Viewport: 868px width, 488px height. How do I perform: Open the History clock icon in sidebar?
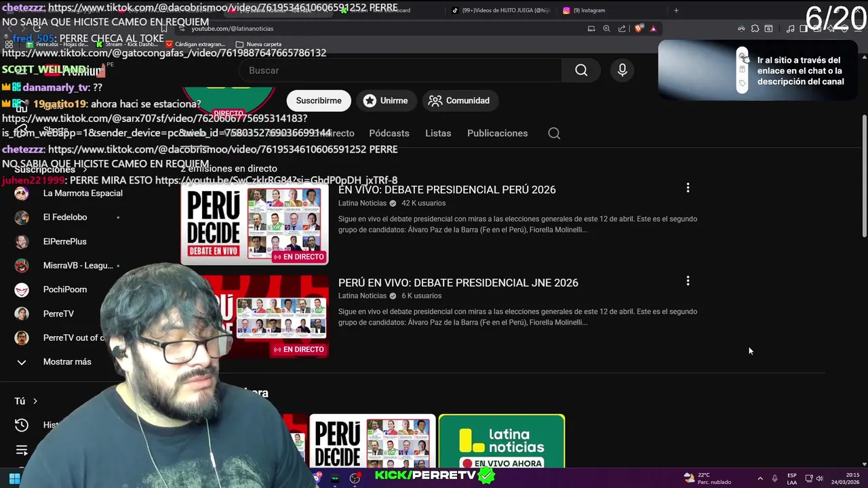coord(22,425)
